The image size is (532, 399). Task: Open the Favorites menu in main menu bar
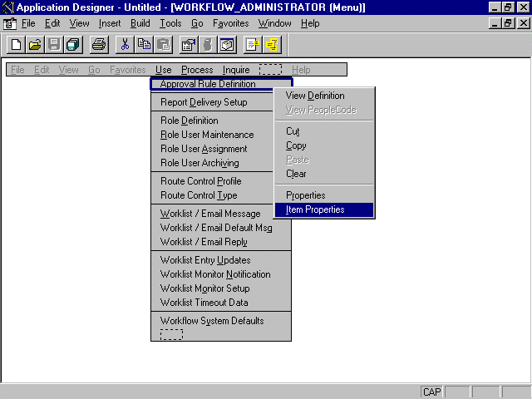click(231, 23)
